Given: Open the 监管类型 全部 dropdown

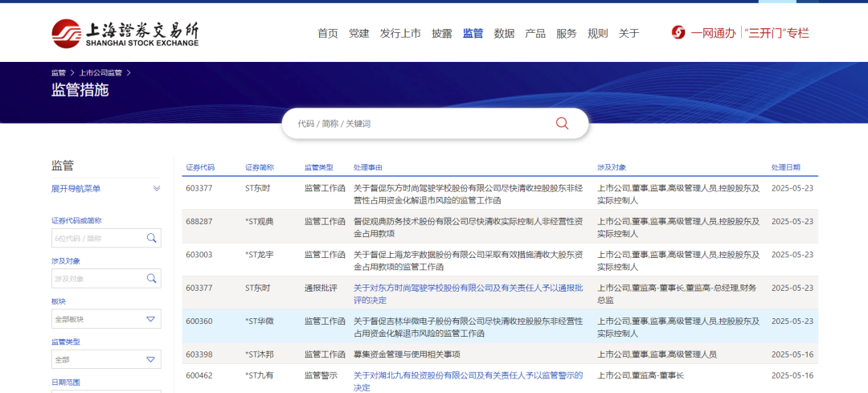Looking at the screenshot, I should (x=106, y=359).
